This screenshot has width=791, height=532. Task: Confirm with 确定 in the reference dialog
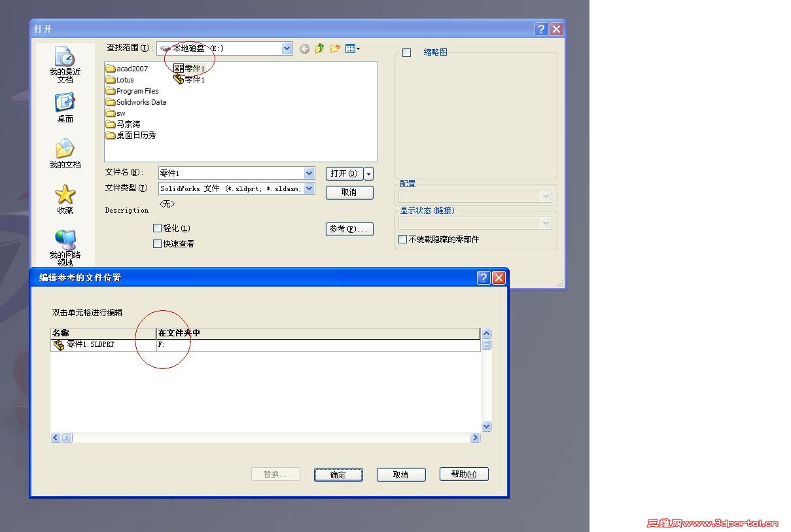[x=338, y=474]
